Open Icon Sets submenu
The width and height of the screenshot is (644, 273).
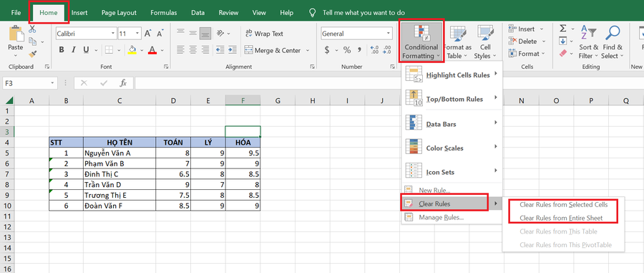coord(452,172)
